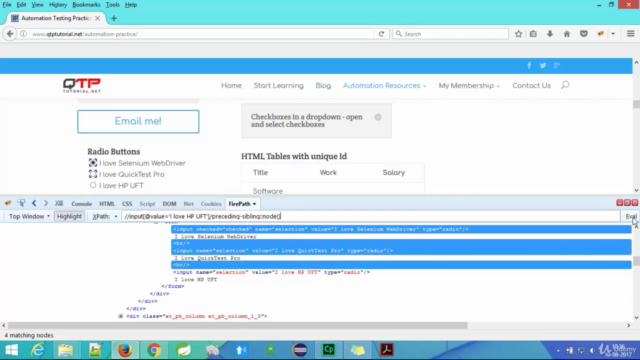Expand the et_pb_column div node
640x360 pixels.
(121, 316)
